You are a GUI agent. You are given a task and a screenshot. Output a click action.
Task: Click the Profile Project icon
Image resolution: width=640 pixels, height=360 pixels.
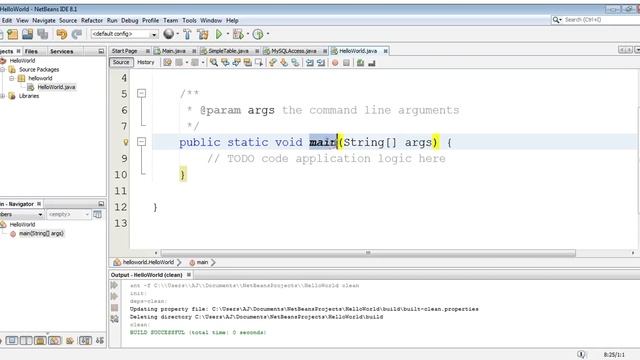tap(258, 34)
